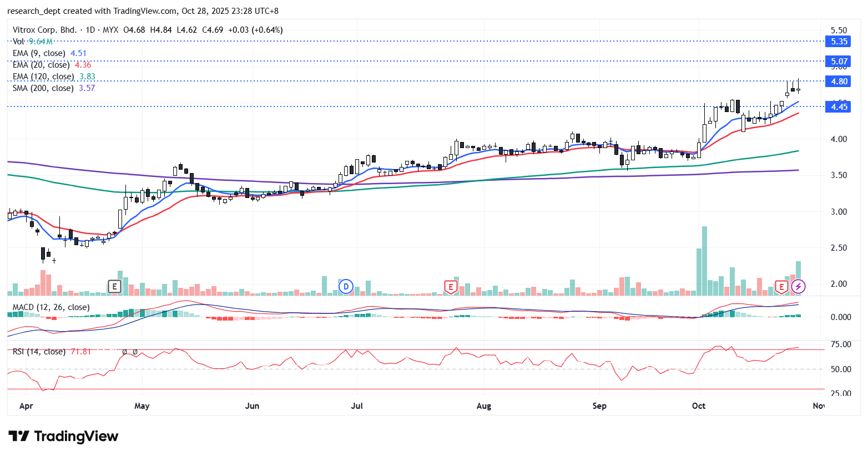Select the EMA (20, close) indicator legend
The height and width of the screenshot is (457, 868).
click(x=41, y=65)
